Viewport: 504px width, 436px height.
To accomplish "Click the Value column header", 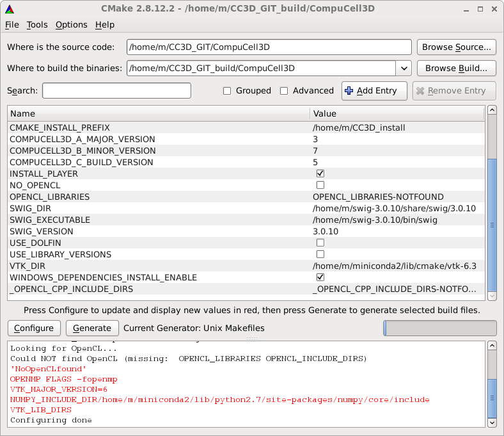I will (x=397, y=113).
